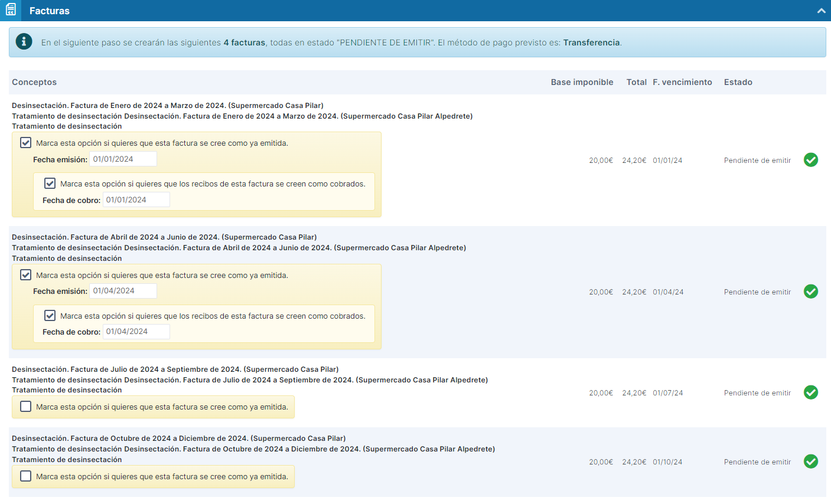
Task: Uncheck 'ya emitida' for Abril-Junio invoice
Action: pos(26,275)
